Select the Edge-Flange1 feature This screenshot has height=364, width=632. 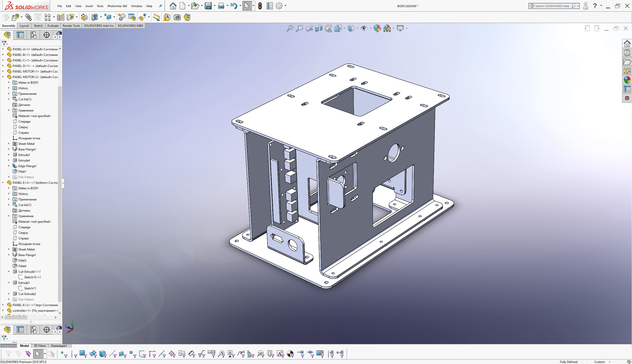tap(27, 166)
